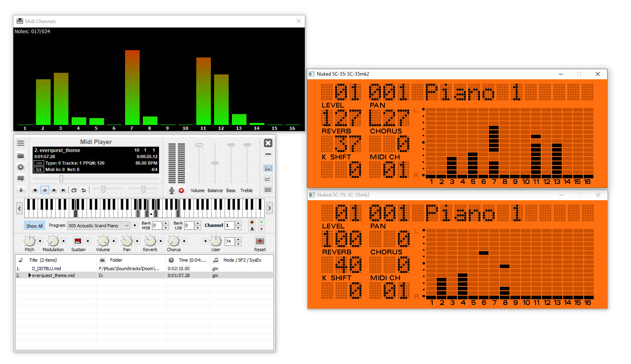The width and height of the screenshot is (631, 364).
Task: Click the Reset medkit icon
Action: (260, 241)
